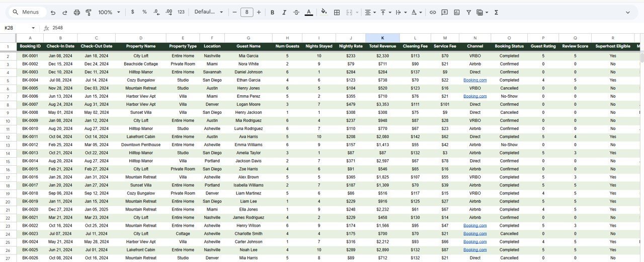The image size is (644, 262).
Task: Format as percent with % icon
Action: click(x=144, y=12)
